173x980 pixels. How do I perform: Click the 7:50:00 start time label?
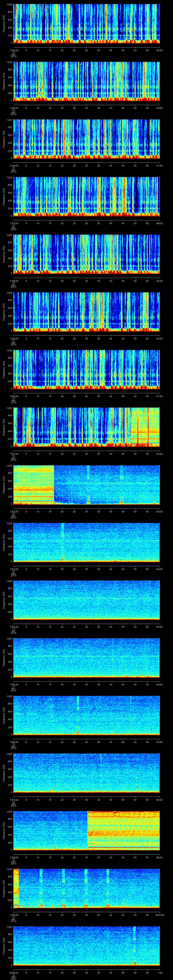(x=14, y=396)
